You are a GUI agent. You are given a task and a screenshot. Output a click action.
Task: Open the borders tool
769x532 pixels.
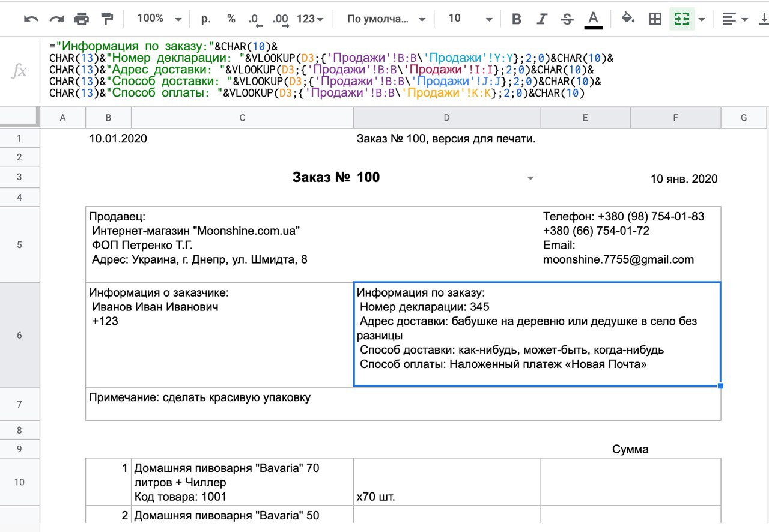(x=655, y=19)
